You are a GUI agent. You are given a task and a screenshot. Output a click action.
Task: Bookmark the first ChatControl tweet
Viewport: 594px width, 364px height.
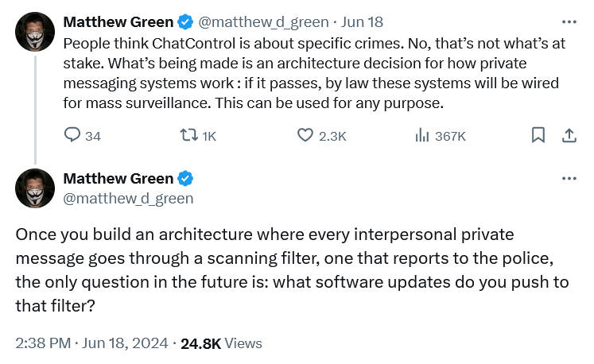[538, 136]
